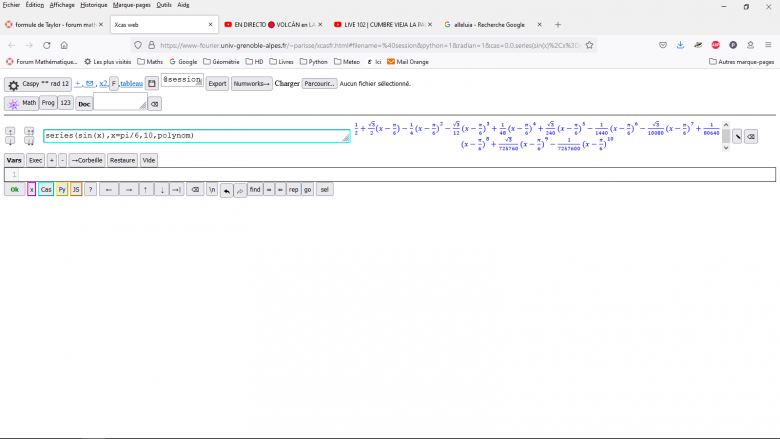
Task: Switch interpreter to Cas mode
Action: (x=46, y=190)
